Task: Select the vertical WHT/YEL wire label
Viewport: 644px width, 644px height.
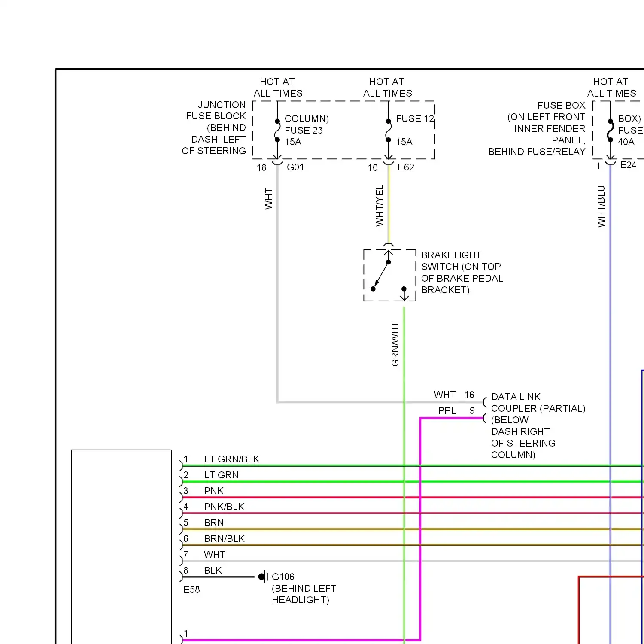Action: 379,206
